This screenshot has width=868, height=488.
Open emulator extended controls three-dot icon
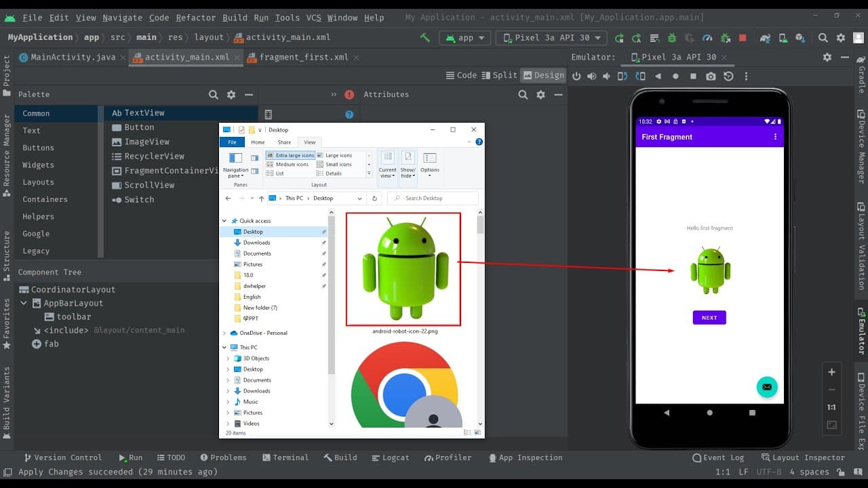[746, 77]
